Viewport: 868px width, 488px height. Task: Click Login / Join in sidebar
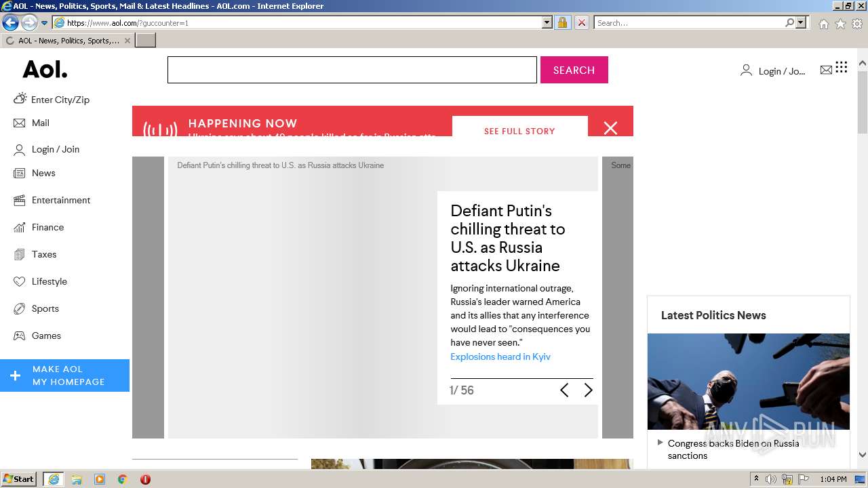(x=47, y=149)
